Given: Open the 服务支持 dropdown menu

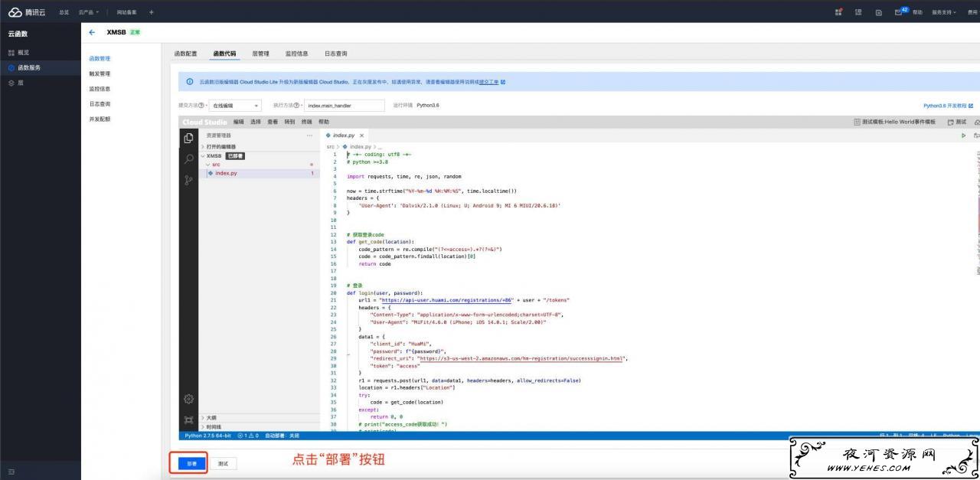Looking at the screenshot, I should pyautogui.click(x=943, y=12).
